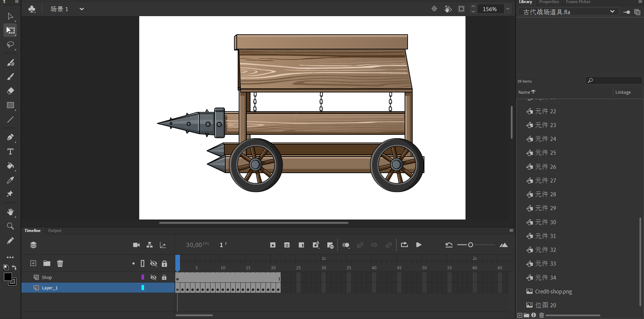Screen dimensions: 644x319
Task: Toggle visibility of the Shop layer
Action: (x=153, y=277)
